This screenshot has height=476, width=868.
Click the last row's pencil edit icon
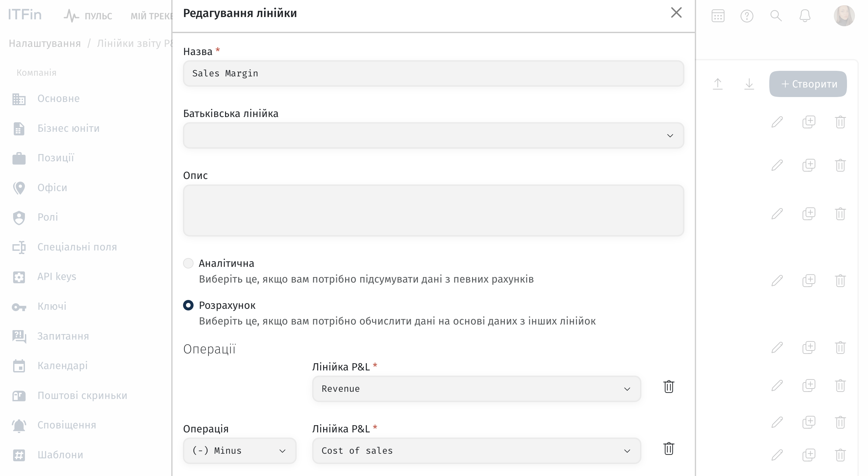pos(777,455)
